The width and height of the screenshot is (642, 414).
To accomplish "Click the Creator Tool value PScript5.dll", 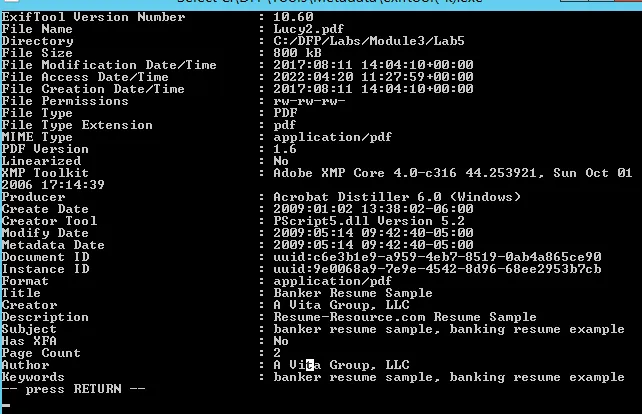I will click(357, 221).
